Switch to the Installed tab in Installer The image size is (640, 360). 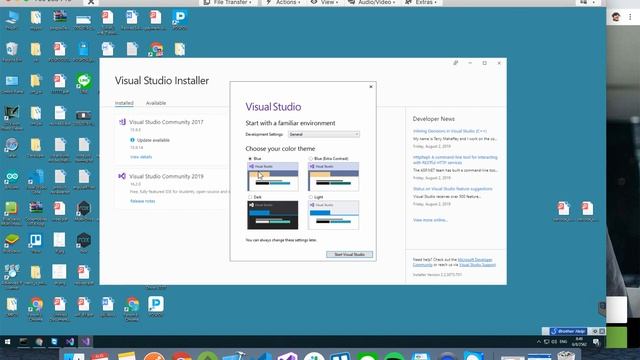pos(124,103)
